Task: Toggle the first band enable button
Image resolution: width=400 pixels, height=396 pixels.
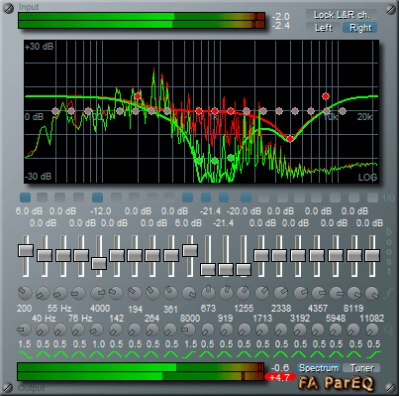Action: pyautogui.click(x=25, y=197)
